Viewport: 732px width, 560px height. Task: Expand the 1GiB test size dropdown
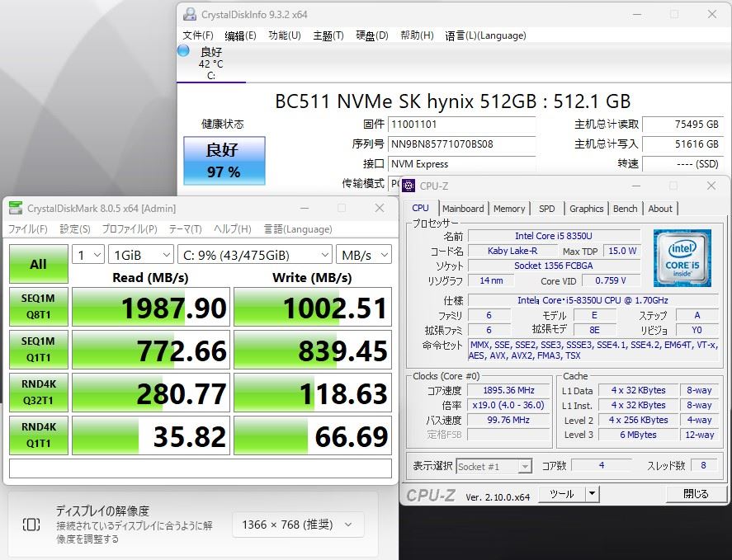tap(141, 255)
